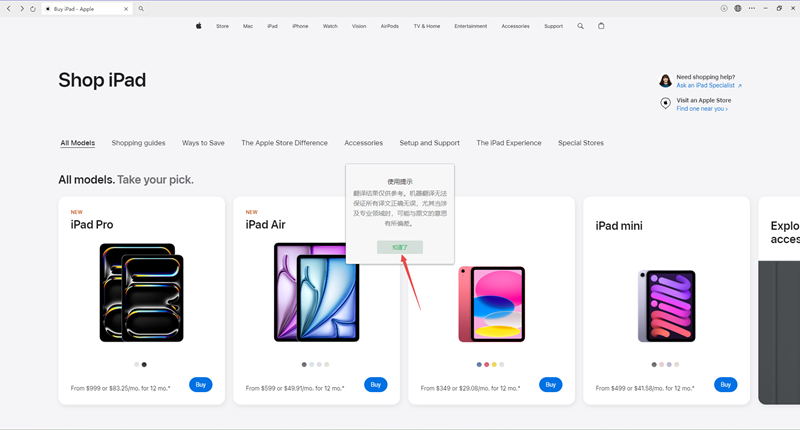Select blue color dot for iPad Air
Image resolution: width=800 pixels, height=430 pixels.
[312, 365]
